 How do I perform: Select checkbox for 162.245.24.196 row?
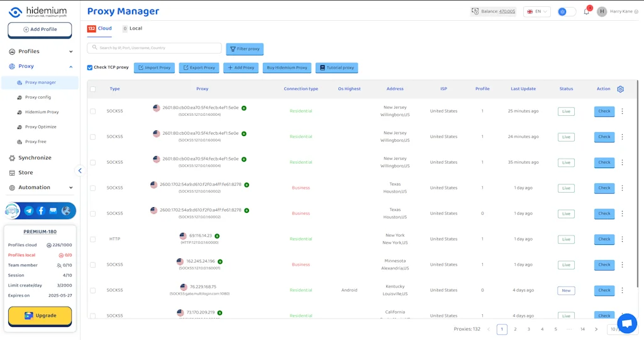93,265
